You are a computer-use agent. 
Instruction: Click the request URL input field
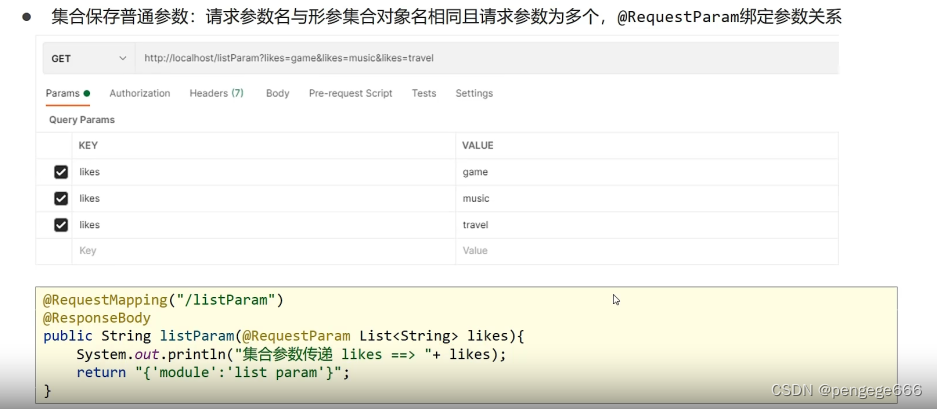point(487,59)
